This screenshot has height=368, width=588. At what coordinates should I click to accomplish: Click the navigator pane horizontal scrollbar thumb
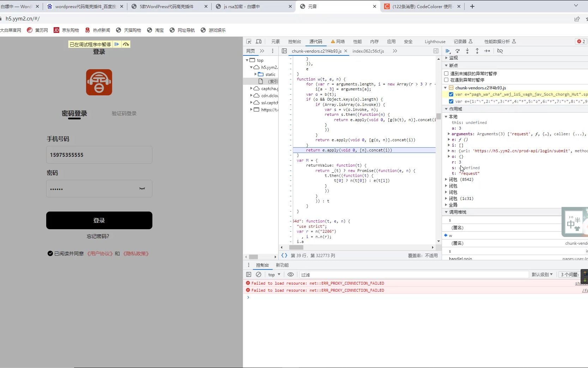[253, 257]
